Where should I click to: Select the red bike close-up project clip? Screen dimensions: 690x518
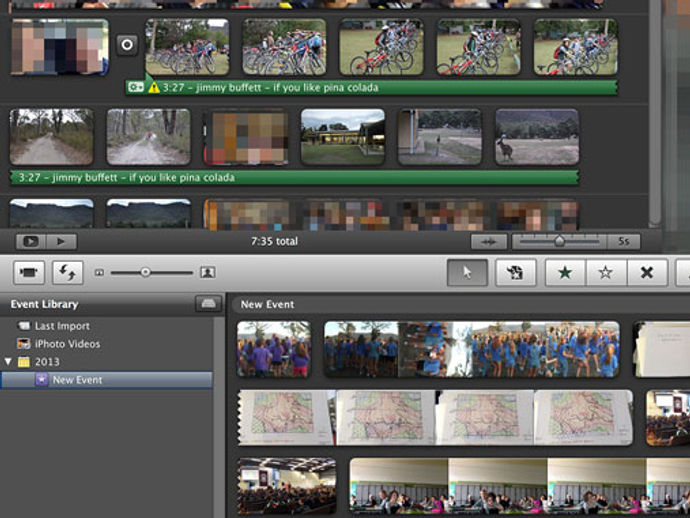point(382,47)
